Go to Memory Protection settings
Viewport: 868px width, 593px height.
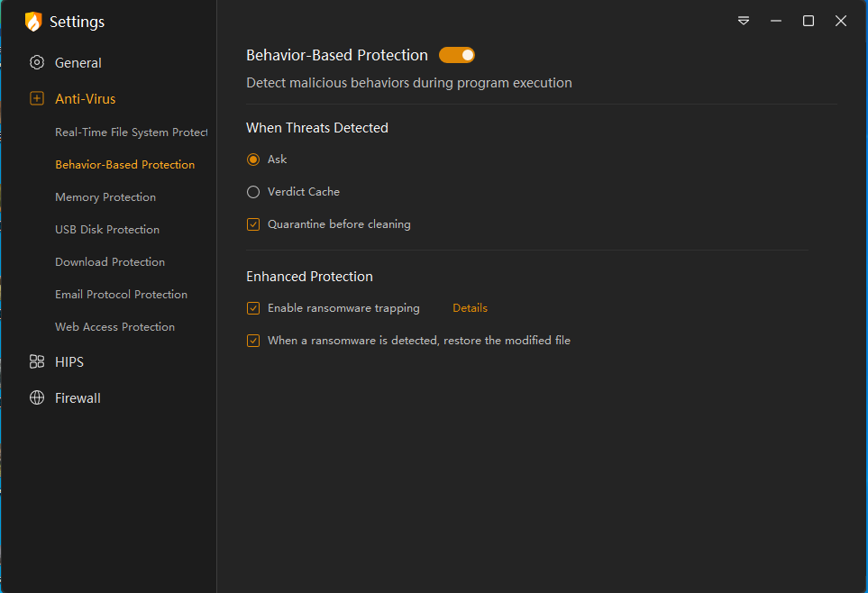(x=105, y=197)
